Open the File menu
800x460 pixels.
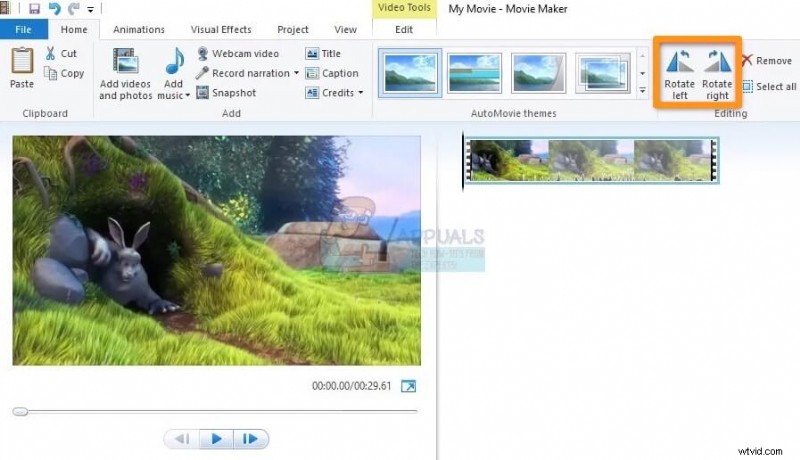23,30
